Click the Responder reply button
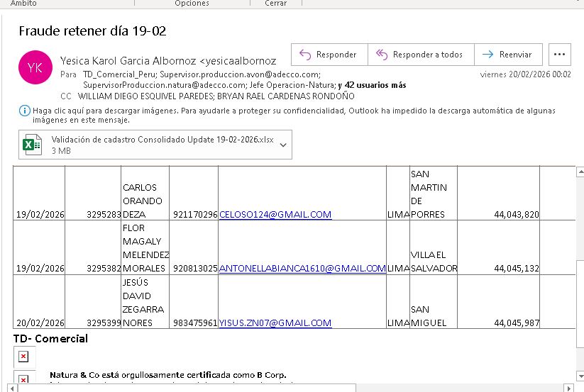The width and height of the screenshot is (584, 392). click(329, 55)
